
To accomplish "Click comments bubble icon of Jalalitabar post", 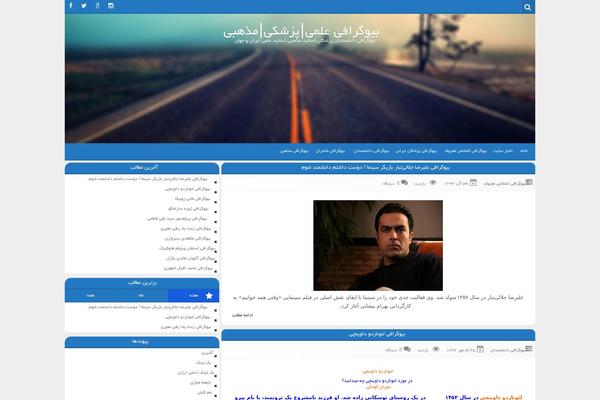I will [x=404, y=183].
